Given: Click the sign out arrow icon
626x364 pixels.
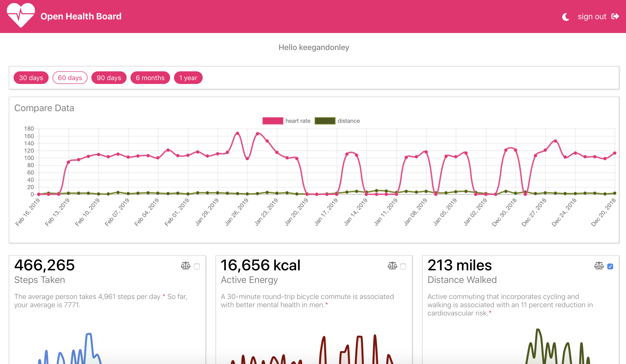Looking at the screenshot, I should pos(615,16).
